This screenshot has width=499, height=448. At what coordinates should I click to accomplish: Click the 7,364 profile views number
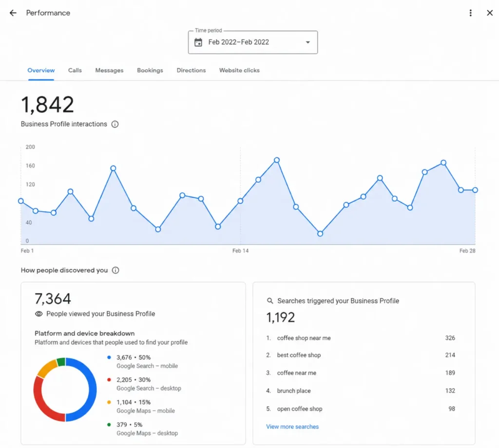(53, 299)
